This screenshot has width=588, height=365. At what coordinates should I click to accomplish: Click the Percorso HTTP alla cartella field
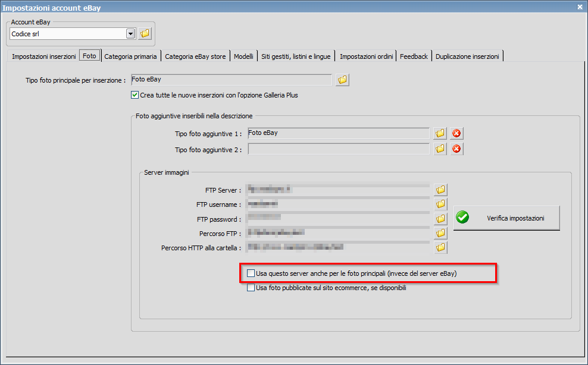pos(338,247)
